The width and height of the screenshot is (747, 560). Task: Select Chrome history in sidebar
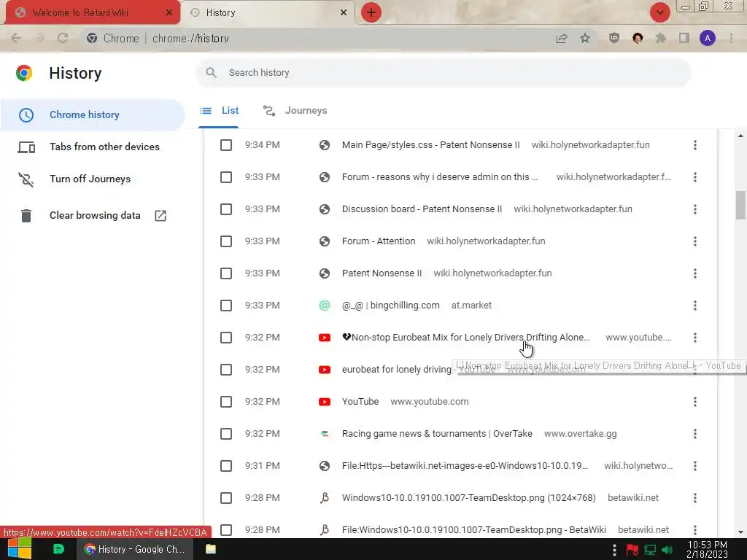[93, 114]
